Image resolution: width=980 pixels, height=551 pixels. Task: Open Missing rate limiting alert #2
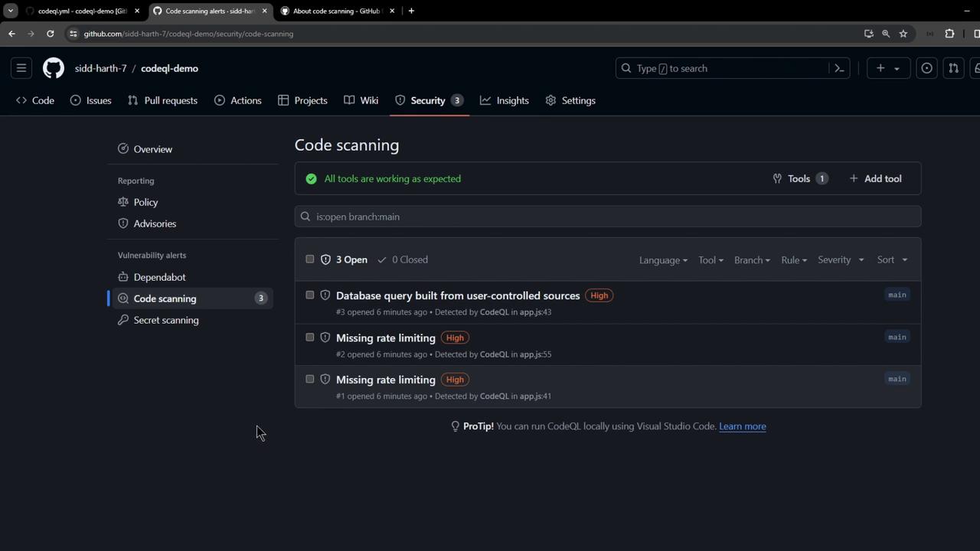(x=386, y=337)
